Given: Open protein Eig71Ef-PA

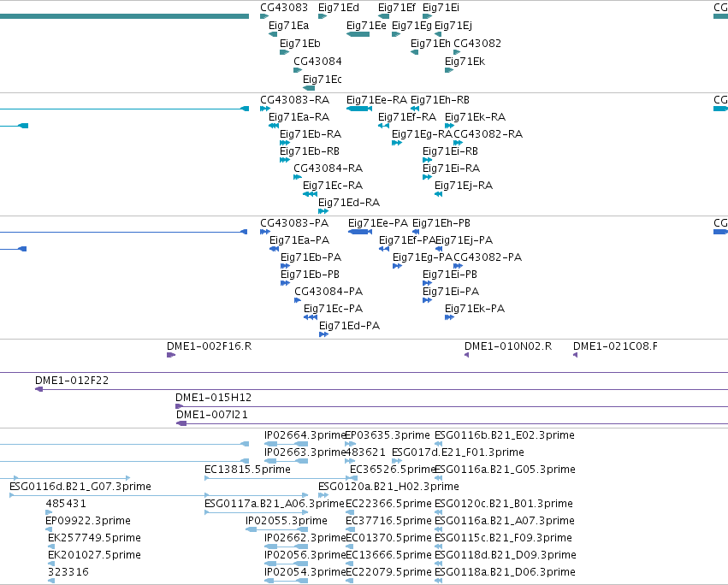Looking at the screenshot, I should click(406, 240).
